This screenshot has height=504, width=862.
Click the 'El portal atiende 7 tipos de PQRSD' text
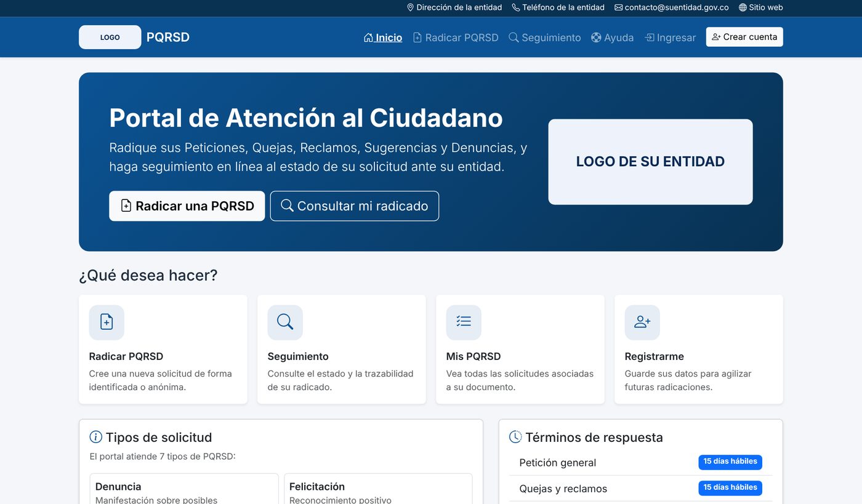point(163,457)
